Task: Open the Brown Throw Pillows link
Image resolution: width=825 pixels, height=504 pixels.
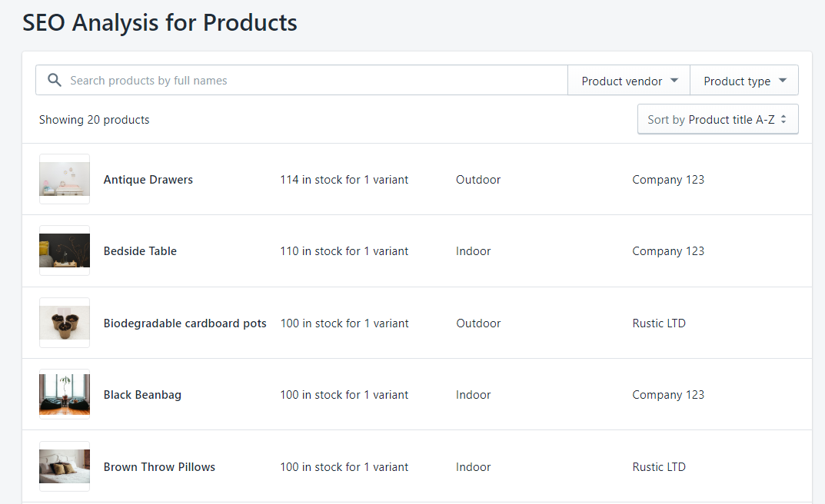Action: [159, 467]
